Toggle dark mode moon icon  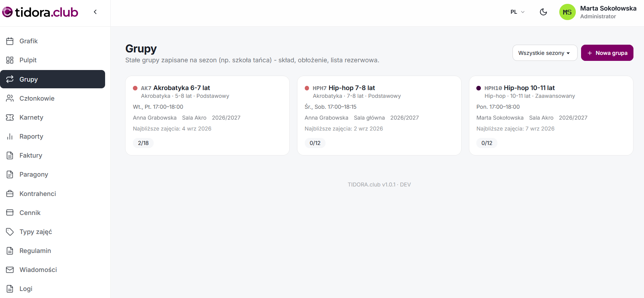[543, 12]
